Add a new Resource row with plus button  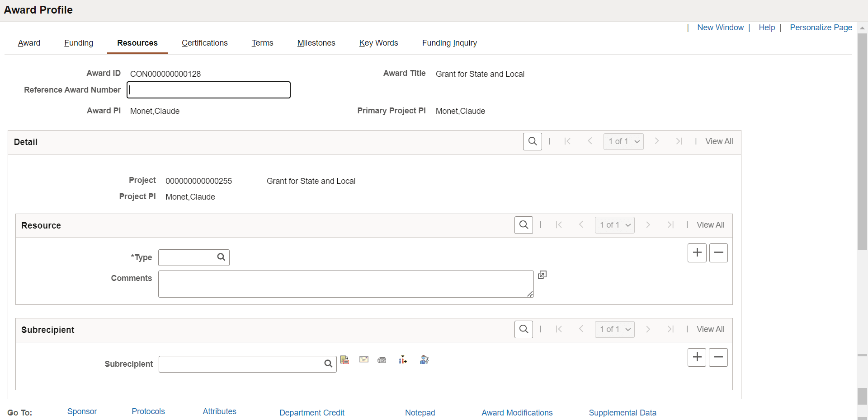697,253
